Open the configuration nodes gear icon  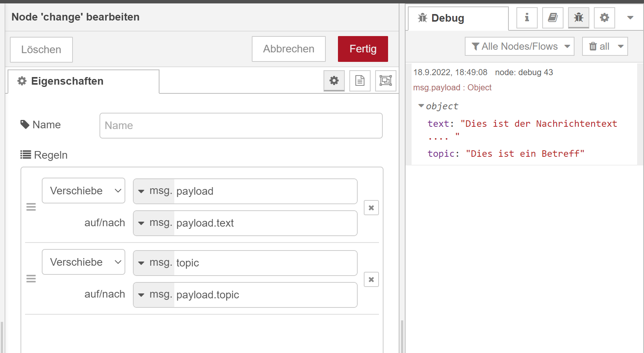click(x=605, y=18)
